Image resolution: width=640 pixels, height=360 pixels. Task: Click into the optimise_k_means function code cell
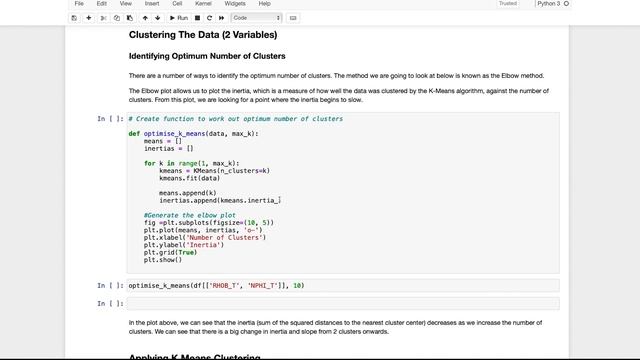(x=343, y=193)
